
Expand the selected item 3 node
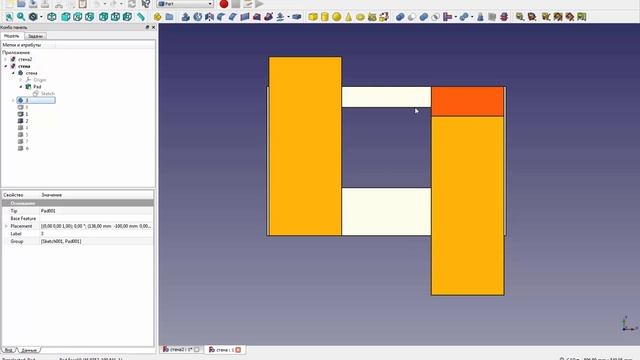[13, 100]
